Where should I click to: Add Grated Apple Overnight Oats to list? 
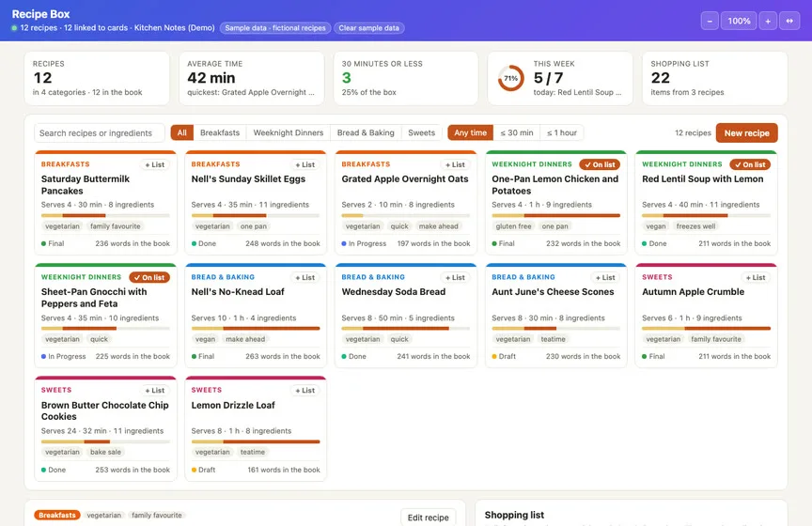(455, 164)
